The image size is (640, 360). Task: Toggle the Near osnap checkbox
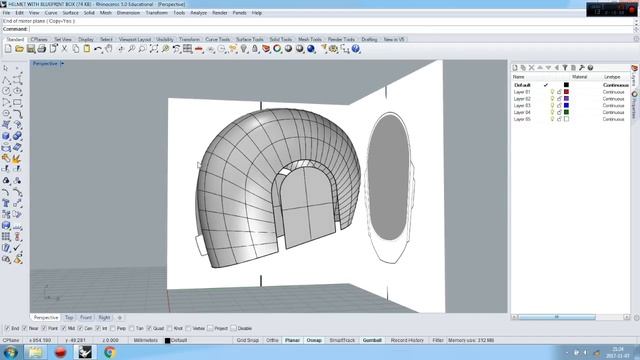[24, 328]
